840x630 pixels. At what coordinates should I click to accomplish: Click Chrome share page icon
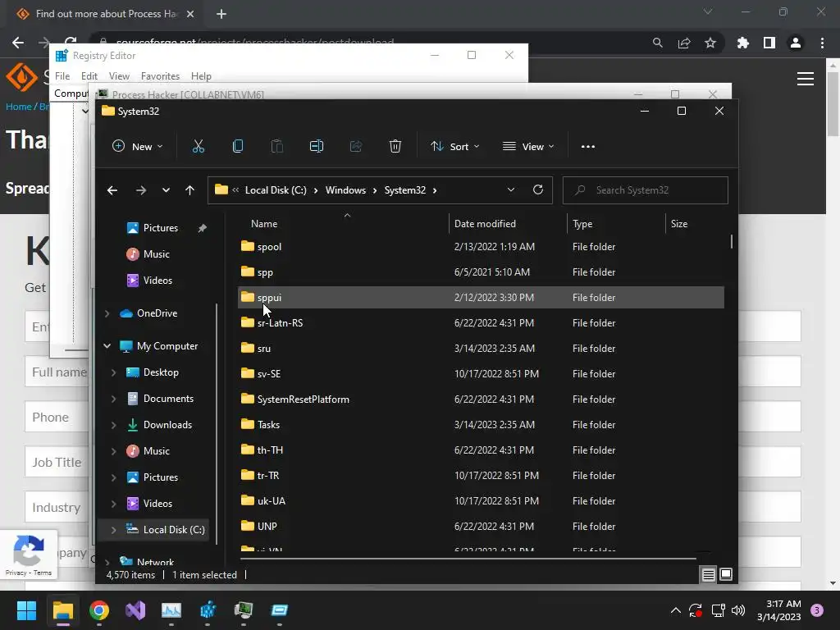pyautogui.click(x=684, y=43)
